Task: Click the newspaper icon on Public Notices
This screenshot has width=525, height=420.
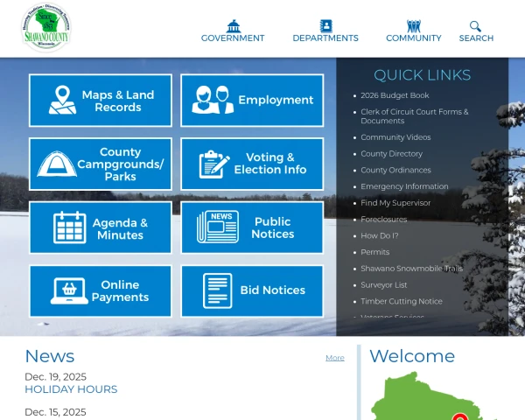Action: coord(218,227)
